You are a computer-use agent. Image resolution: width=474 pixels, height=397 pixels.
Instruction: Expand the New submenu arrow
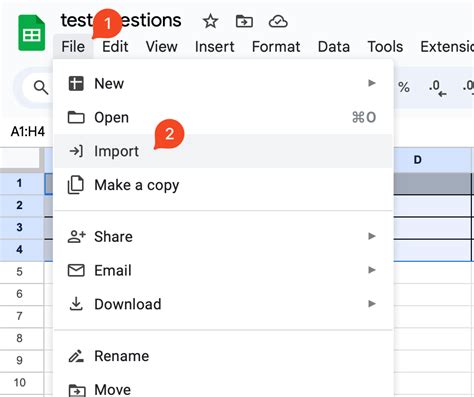372,83
